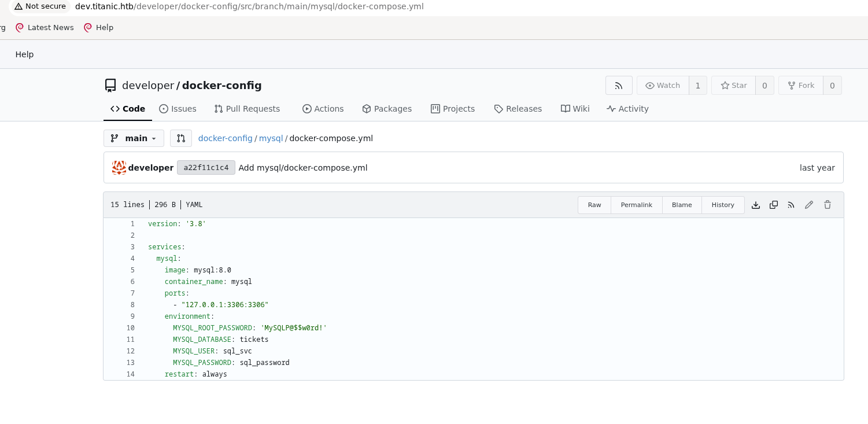
Task: Click line number 10 in the code
Action: point(130,328)
